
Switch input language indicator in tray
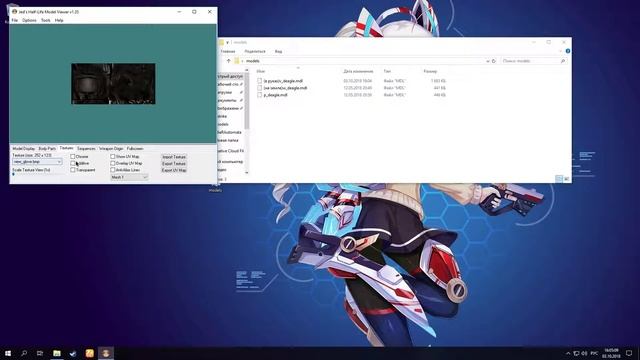[x=594, y=353]
